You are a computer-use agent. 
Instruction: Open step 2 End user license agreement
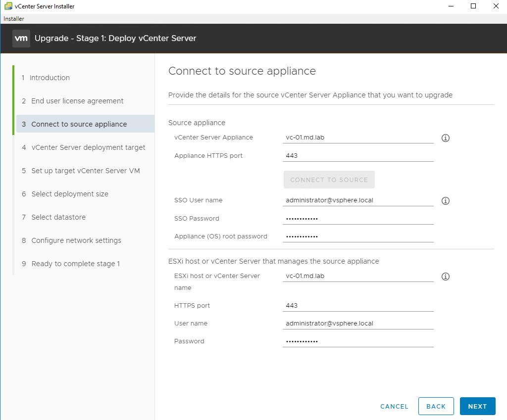(72, 101)
